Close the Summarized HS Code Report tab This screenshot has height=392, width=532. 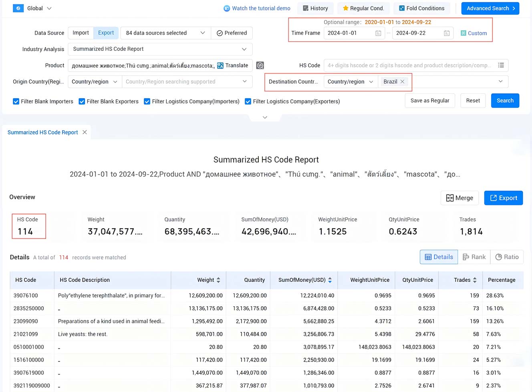pos(85,132)
